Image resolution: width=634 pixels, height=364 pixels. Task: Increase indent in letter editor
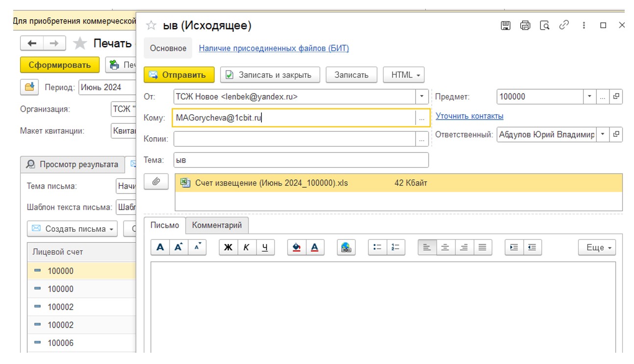pos(514,247)
